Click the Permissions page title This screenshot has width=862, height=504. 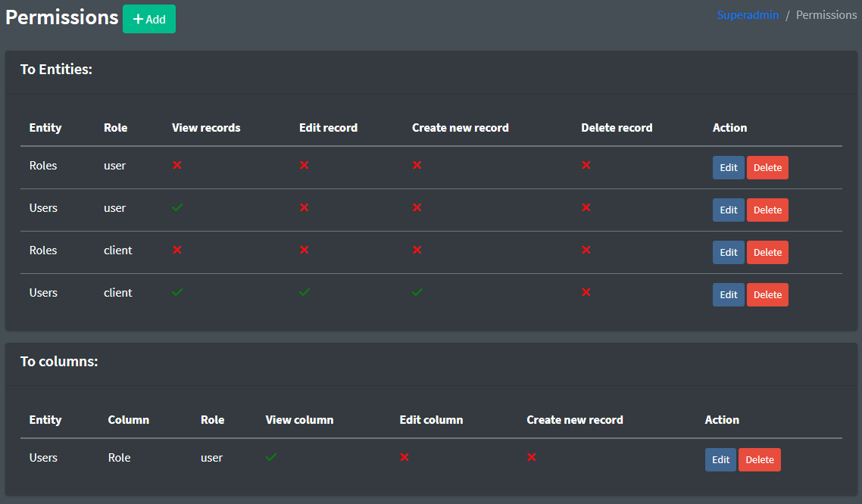coord(61,17)
